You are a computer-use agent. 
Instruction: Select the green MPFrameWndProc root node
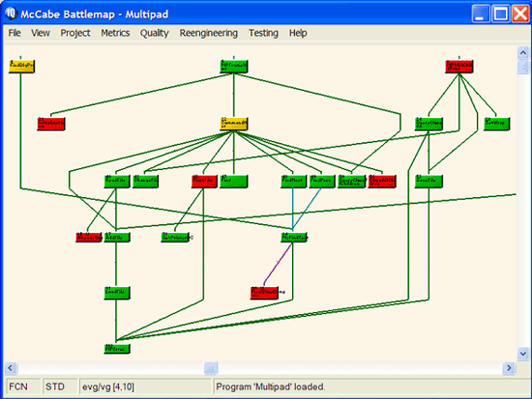tap(233, 67)
